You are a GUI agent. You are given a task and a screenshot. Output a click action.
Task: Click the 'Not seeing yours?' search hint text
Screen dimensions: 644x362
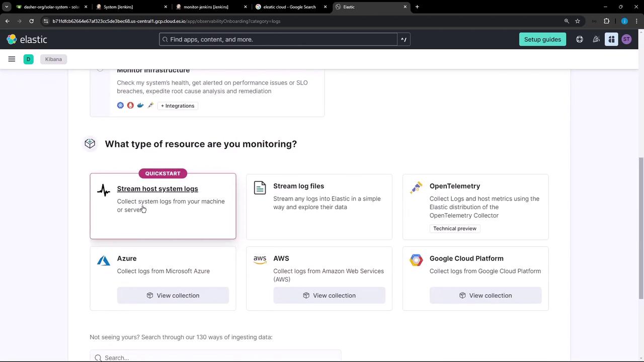181,337
